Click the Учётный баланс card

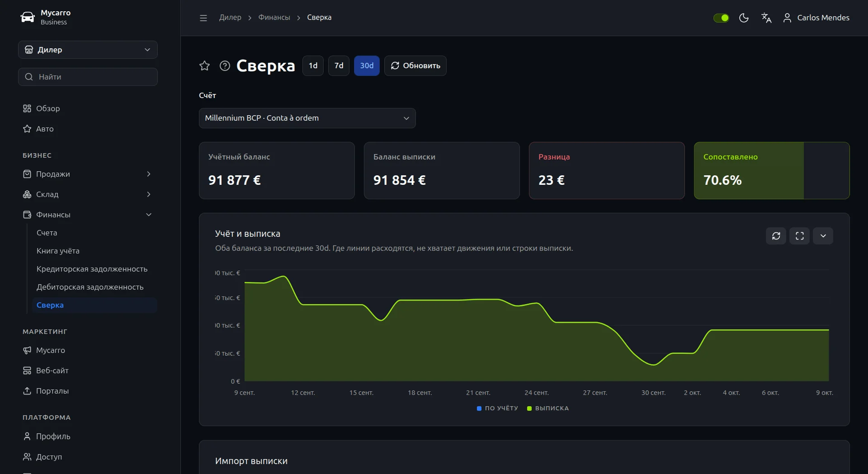pyautogui.click(x=277, y=171)
